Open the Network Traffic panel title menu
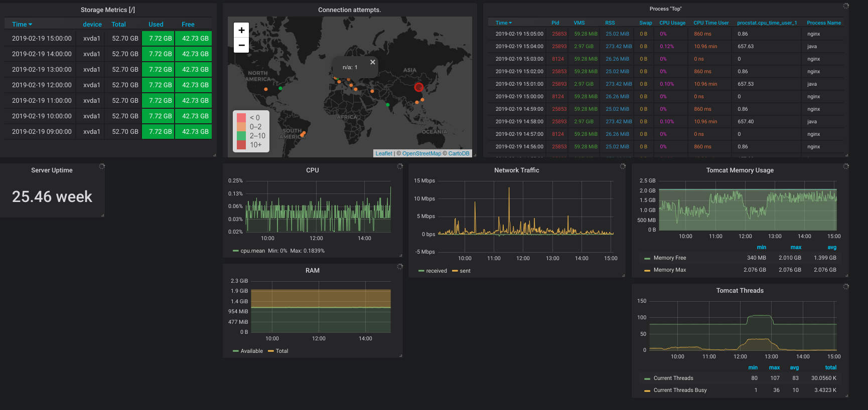 pyautogui.click(x=516, y=170)
